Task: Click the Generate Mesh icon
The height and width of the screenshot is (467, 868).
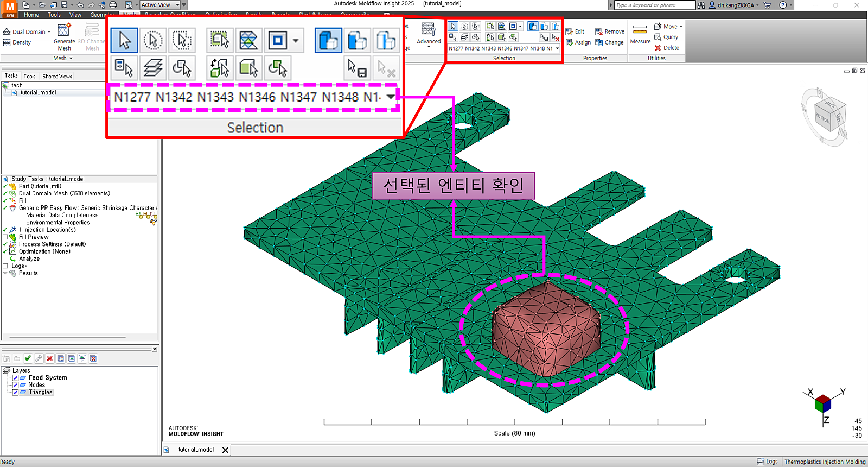Action: (64, 30)
